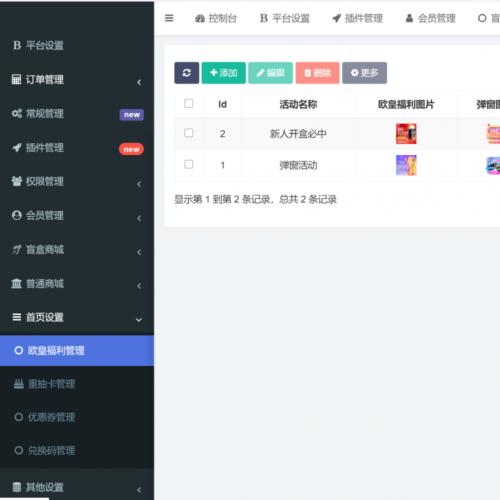Check the row for 新人开盒必中
Image resolution: width=500 pixels, height=500 pixels.
(189, 133)
